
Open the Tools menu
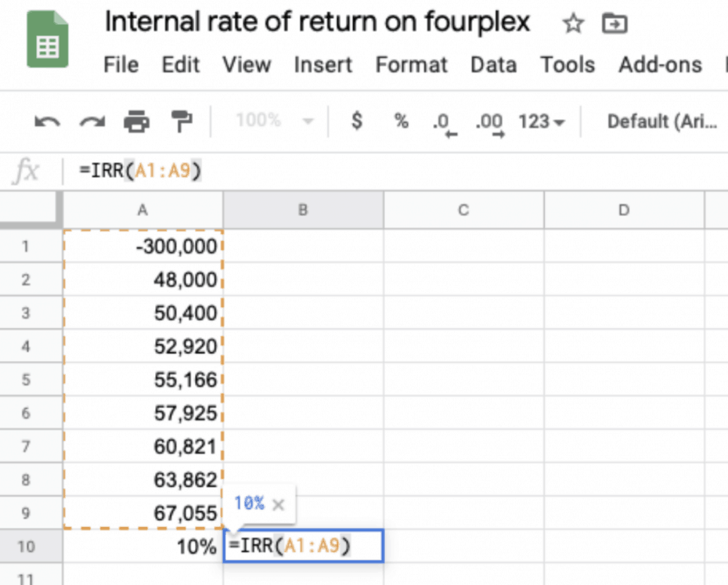[x=568, y=64]
